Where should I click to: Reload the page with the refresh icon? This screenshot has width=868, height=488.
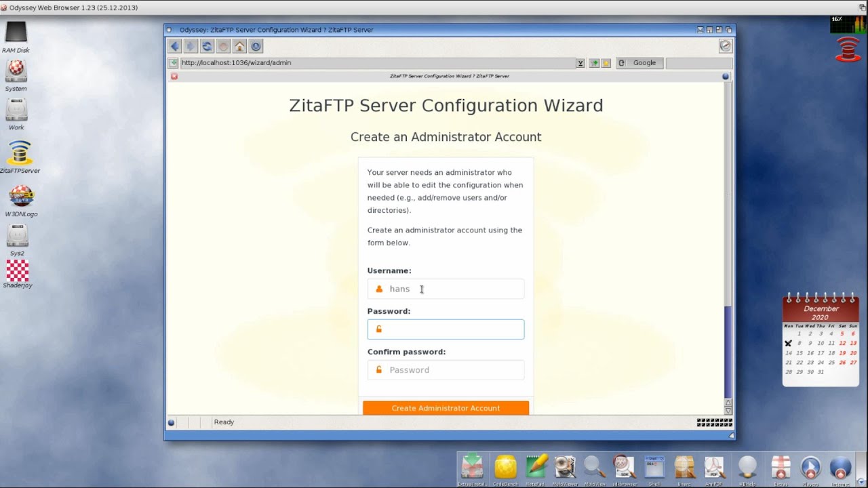click(x=207, y=46)
